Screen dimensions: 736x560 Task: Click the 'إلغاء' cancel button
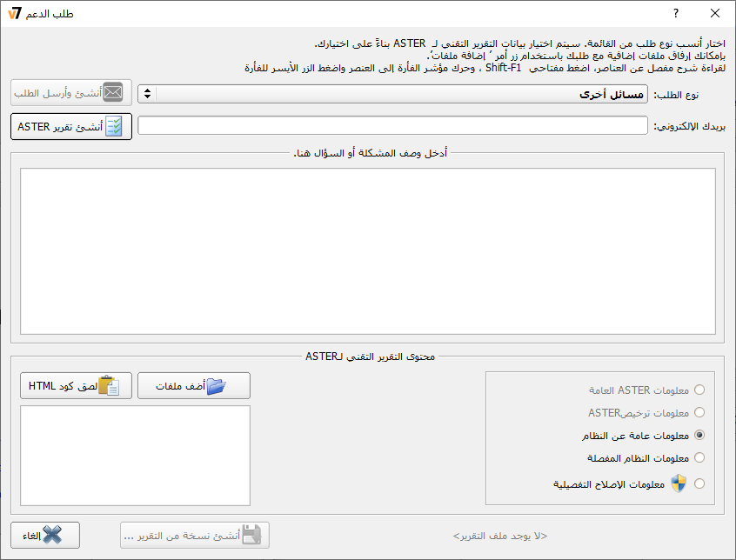45,535
